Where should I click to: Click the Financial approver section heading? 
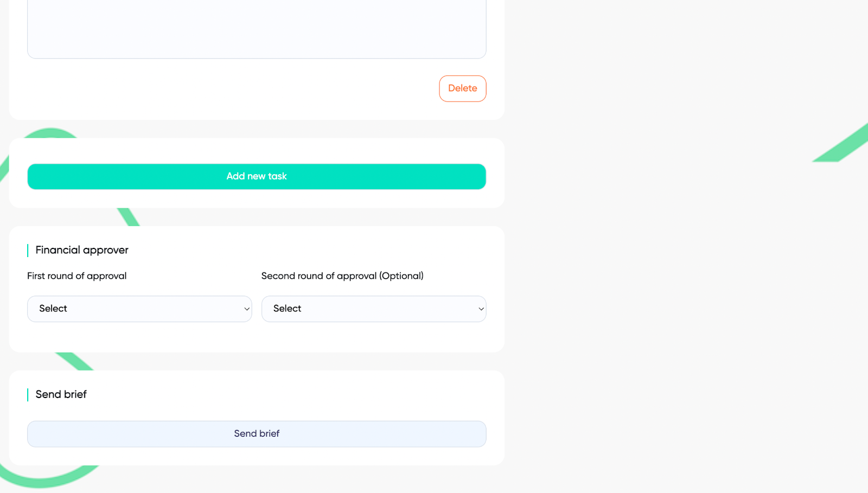[x=82, y=250]
